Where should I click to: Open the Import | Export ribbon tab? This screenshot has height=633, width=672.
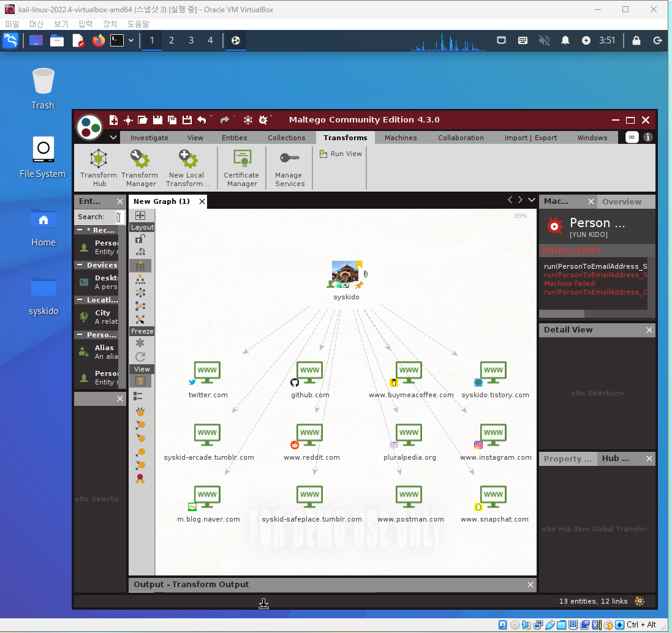coord(530,138)
